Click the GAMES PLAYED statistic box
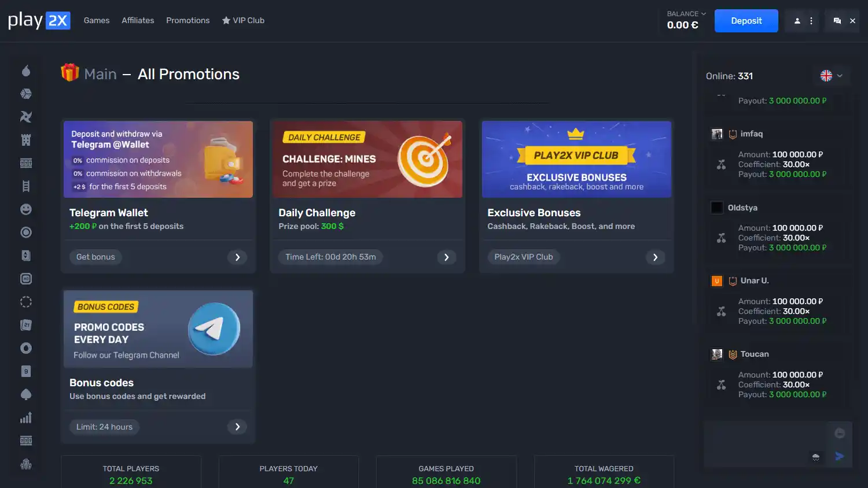 446,472
